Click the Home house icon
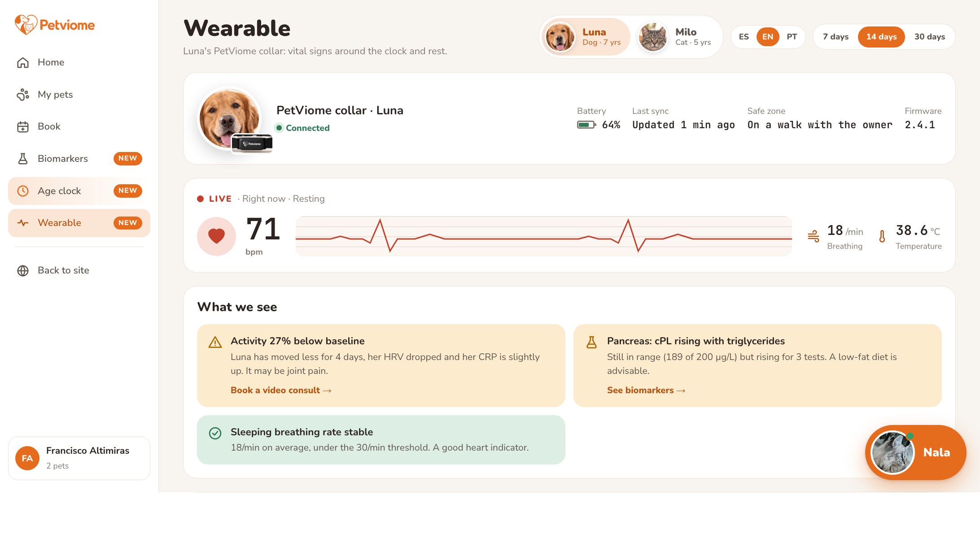 click(23, 62)
